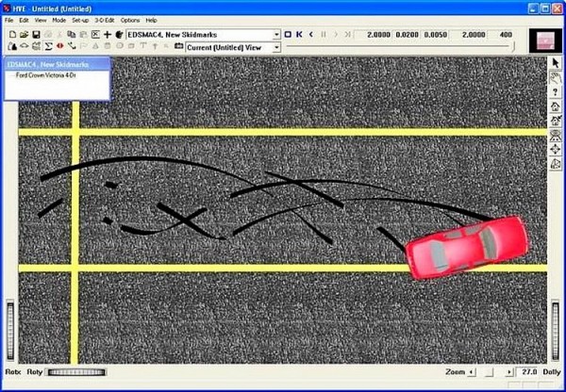Open the Set-up menu

pos(80,20)
